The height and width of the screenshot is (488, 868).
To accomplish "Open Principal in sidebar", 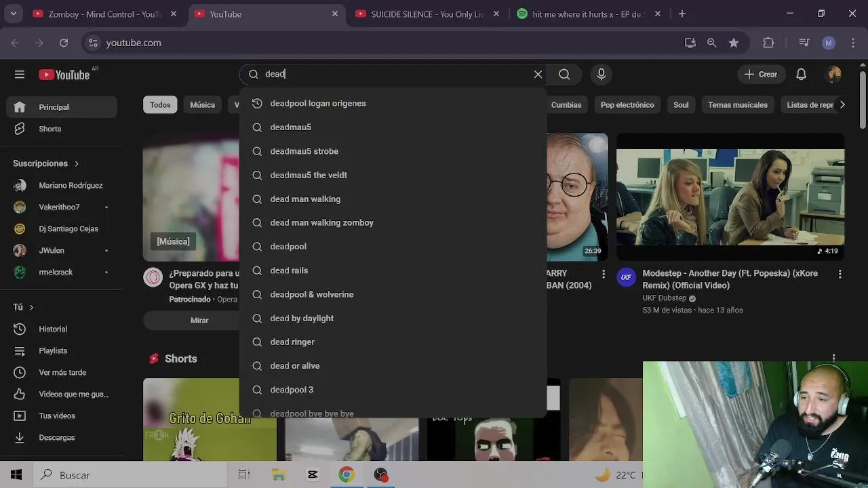I will coord(62,107).
